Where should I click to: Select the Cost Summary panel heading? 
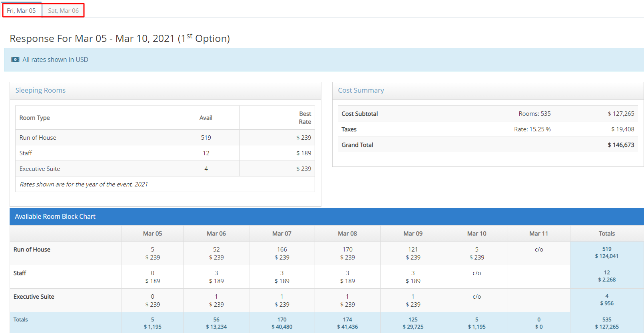tap(361, 90)
